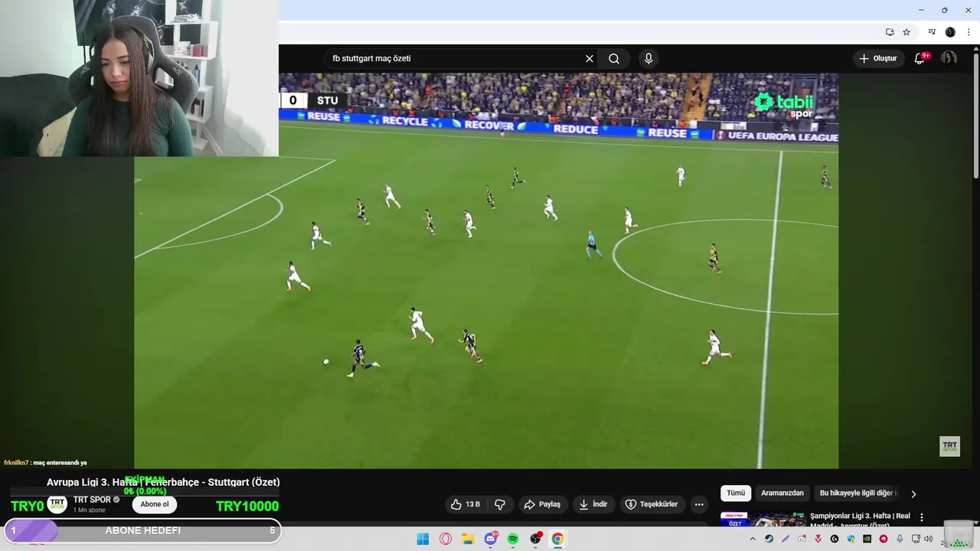Expand hidden system tray icons
Image resolution: width=980 pixels, height=551 pixels.
click(753, 539)
